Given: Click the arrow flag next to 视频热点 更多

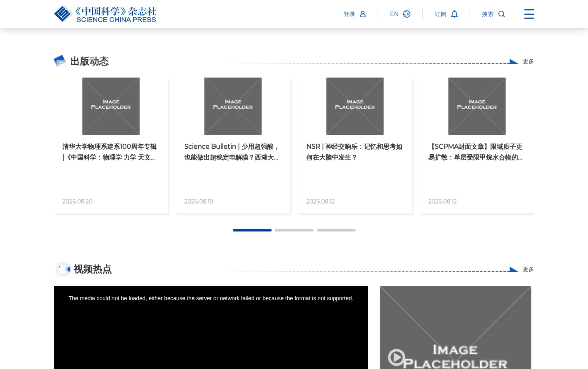Looking at the screenshot, I should coord(514,269).
